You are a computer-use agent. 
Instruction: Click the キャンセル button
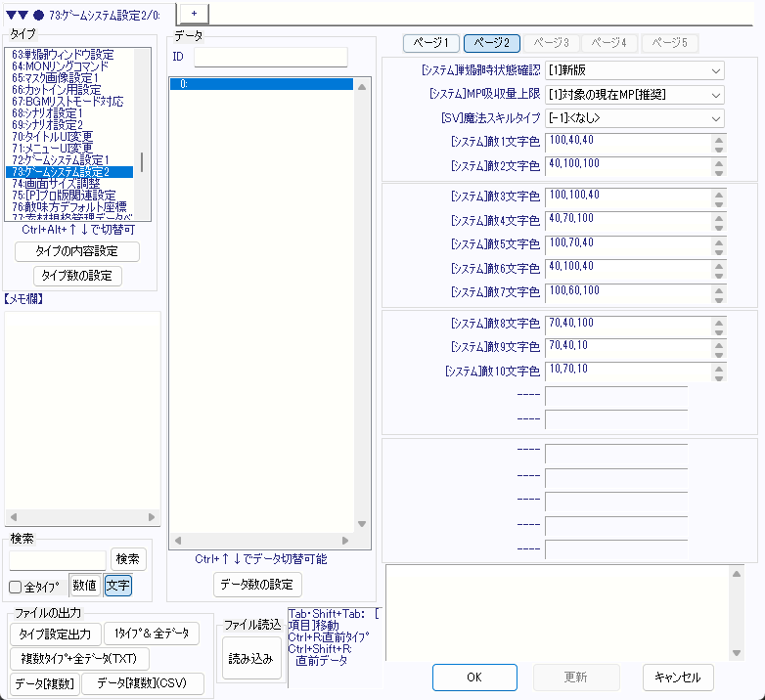(678, 677)
